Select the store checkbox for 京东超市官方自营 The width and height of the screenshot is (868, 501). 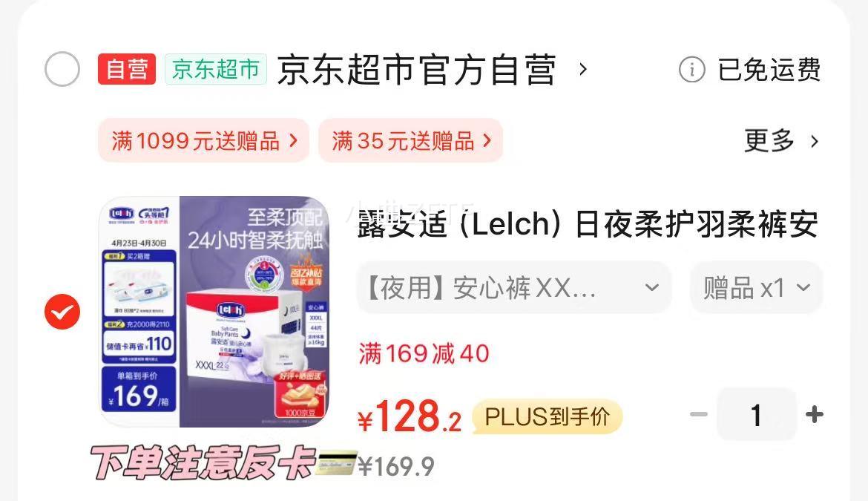[x=62, y=69]
